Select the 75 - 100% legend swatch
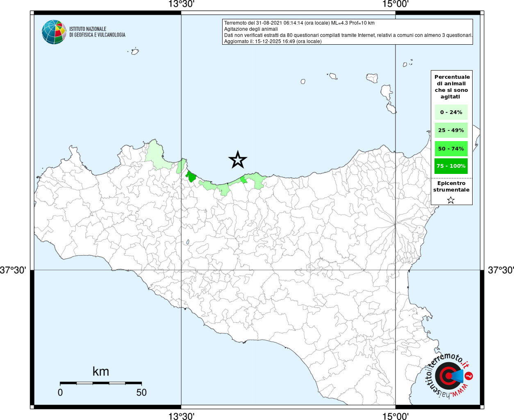This screenshot has width=514, height=420. (x=451, y=166)
